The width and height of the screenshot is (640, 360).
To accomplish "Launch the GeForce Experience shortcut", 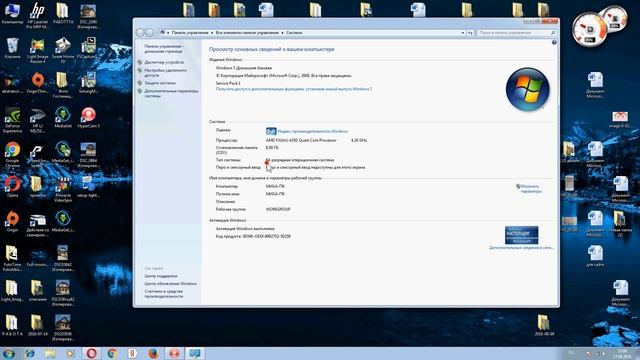I will (x=12, y=120).
